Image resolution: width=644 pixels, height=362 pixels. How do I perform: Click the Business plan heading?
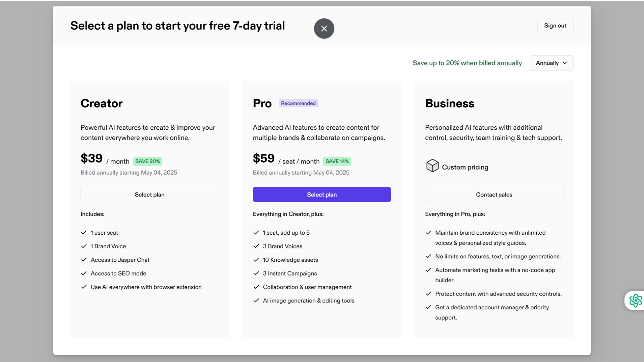pos(449,103)
